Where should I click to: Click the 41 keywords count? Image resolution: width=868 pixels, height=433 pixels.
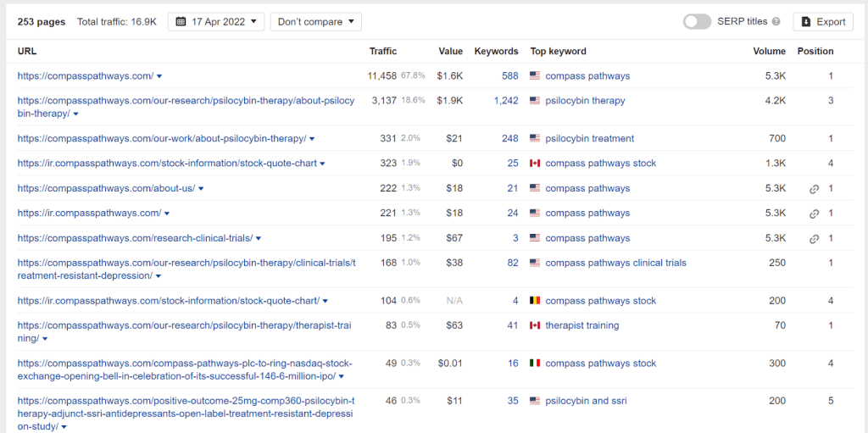coord(513,325)
